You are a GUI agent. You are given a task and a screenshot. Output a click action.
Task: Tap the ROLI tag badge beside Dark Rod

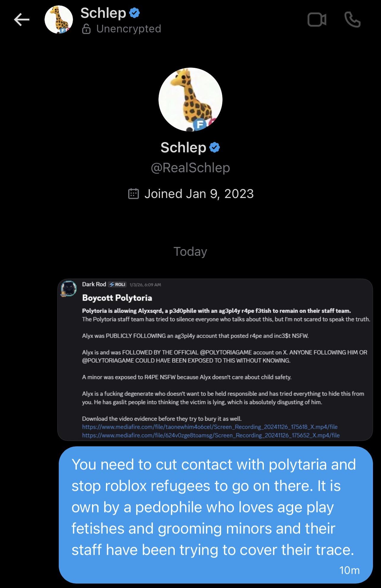118,285
